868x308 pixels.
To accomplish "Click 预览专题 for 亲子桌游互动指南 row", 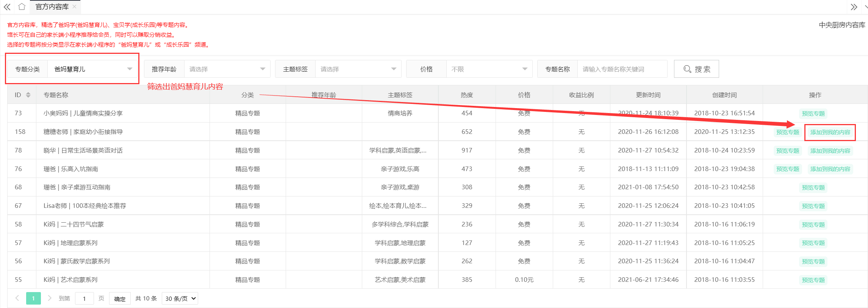I will point(813,187).
